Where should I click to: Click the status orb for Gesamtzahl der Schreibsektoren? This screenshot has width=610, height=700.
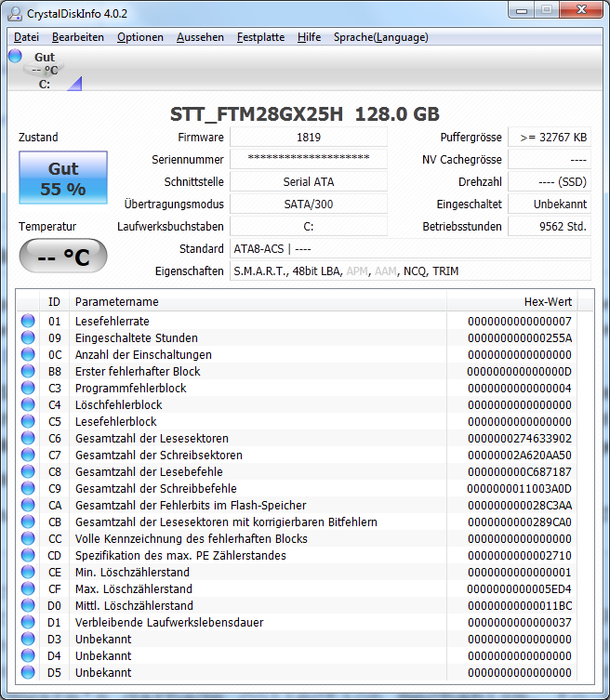[x=28, y=455]
